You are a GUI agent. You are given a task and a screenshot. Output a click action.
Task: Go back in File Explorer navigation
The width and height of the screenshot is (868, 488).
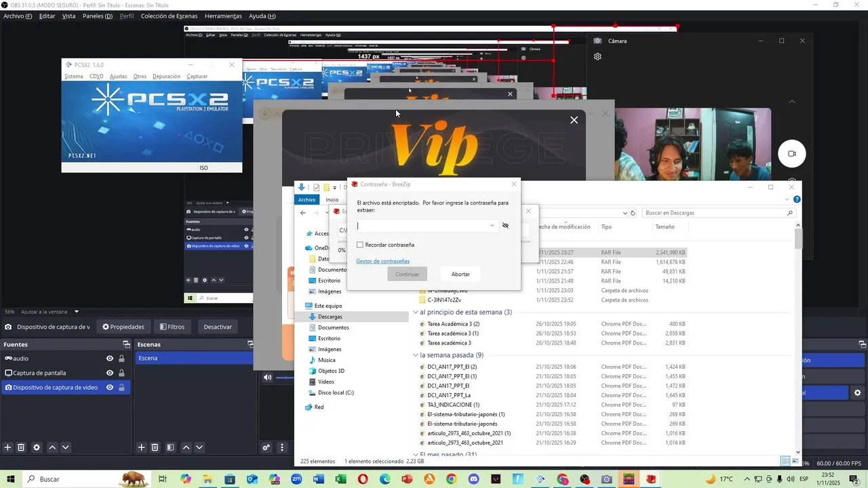click(x=303, y=213)
